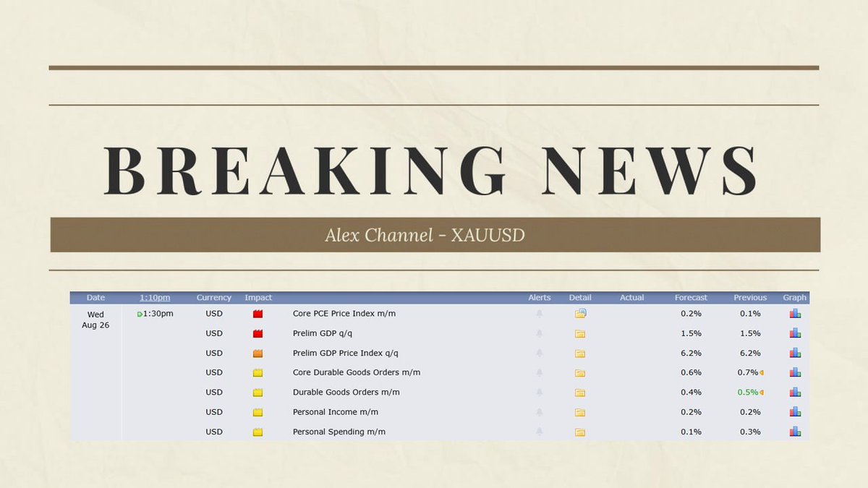The width and height of the screenshot is (868, 488).
Task: Click the Graph column header
Action: (x=795, y=298)
